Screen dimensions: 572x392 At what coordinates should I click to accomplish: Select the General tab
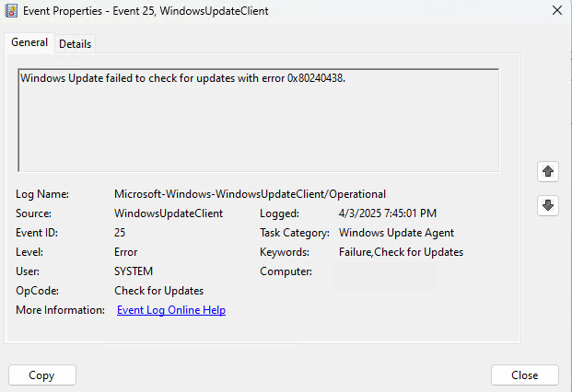(29, 42)
